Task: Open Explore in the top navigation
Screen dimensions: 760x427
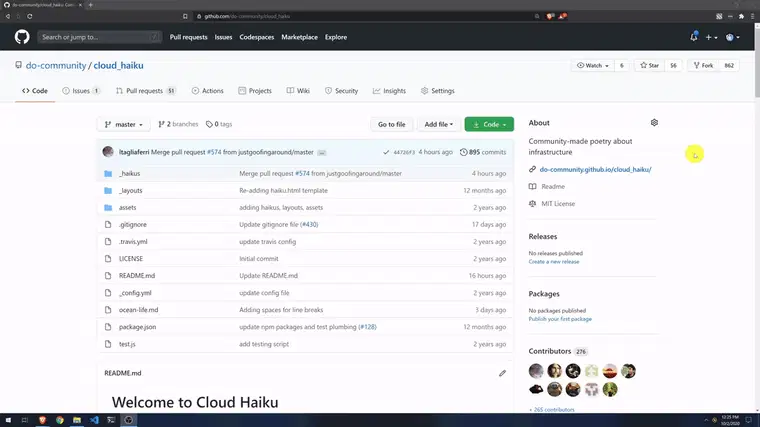Action: point(336,37)
